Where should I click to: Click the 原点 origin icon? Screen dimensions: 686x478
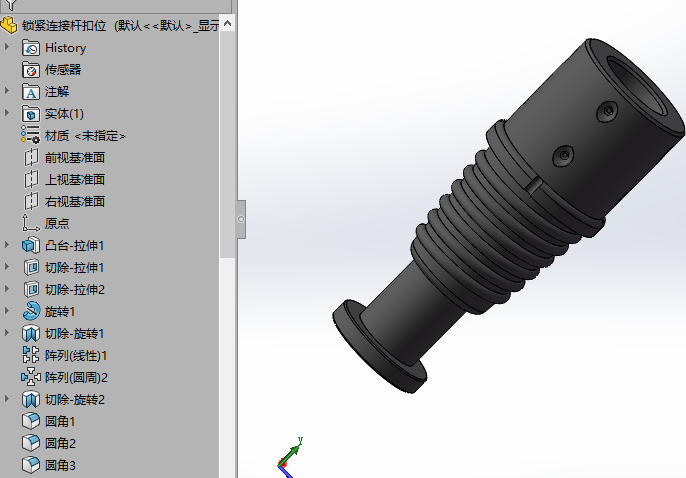(31, 223)
